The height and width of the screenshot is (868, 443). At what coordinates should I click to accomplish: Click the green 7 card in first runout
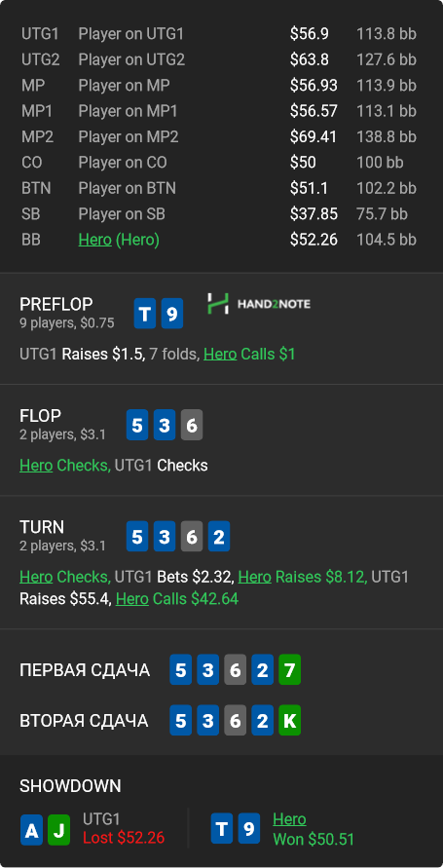[x=289, y=670]
